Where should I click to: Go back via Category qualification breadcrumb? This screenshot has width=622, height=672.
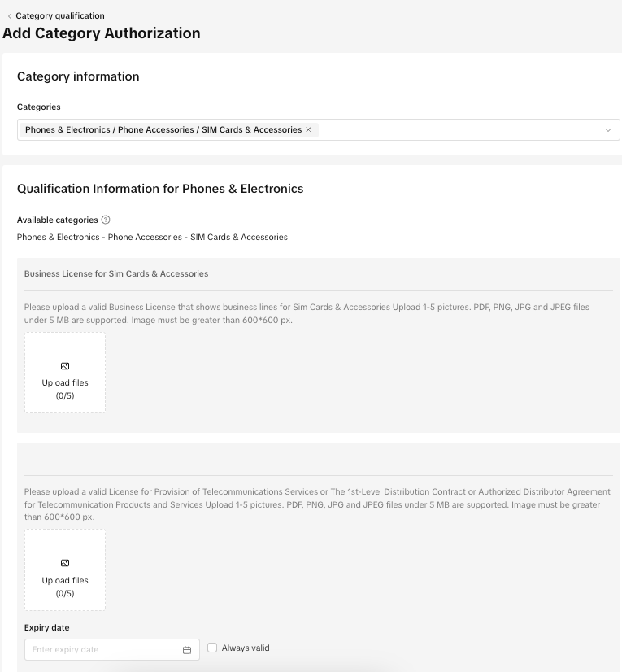pyautogui.click(x=59, y=15)
